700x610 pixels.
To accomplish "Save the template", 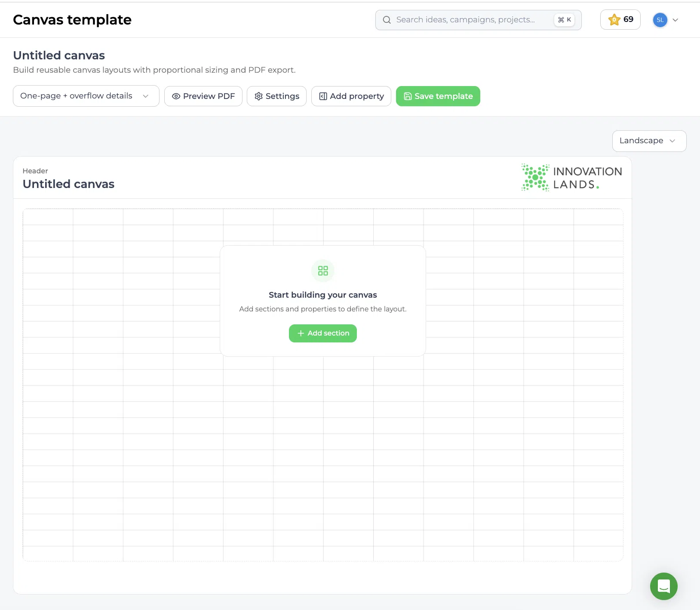I will click(438, 96).
